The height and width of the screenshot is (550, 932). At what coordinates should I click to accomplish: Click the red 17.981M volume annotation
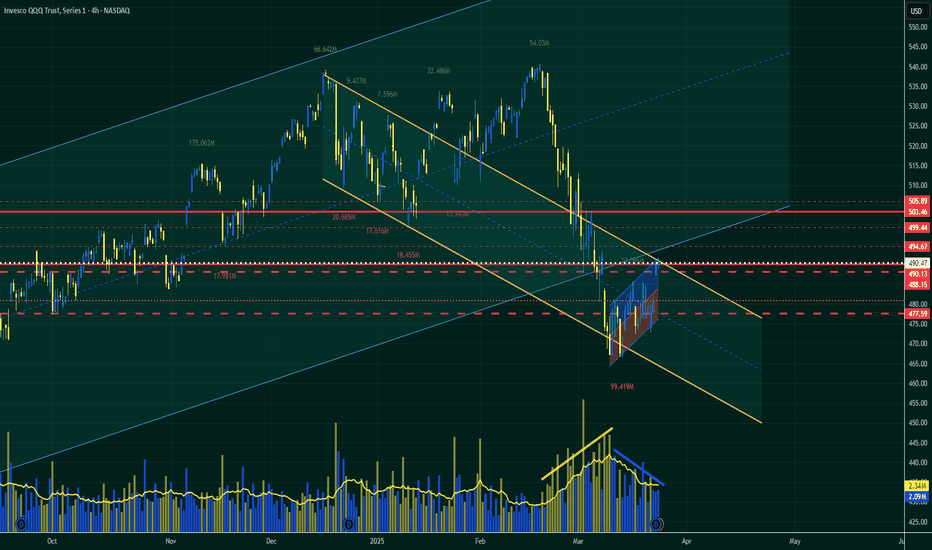(x=225, y=276)
